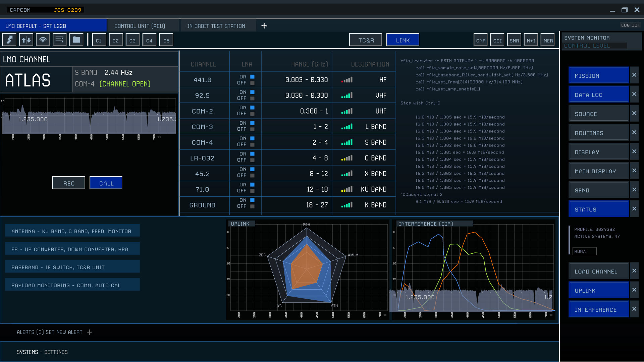Click the wireless signal icon
Image resolution: width=644 pixels, height=362 pixels.
point(43,40)
